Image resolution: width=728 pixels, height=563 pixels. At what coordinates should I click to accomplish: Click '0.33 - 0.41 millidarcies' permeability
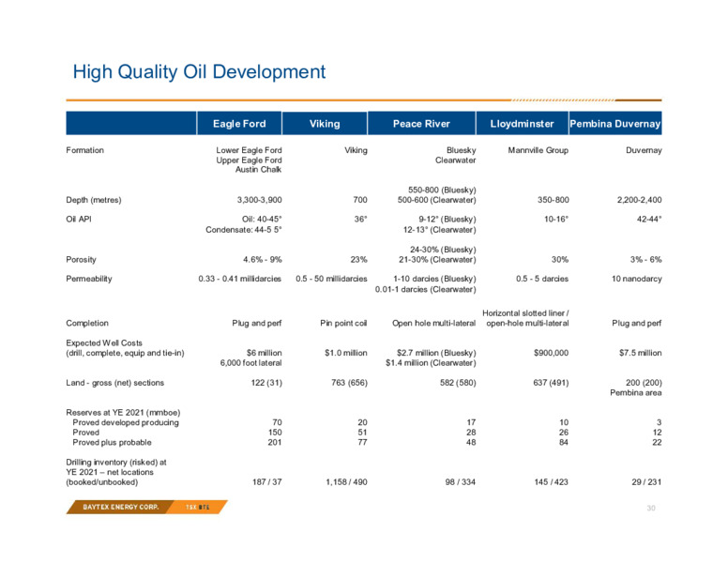coord(240,279)
